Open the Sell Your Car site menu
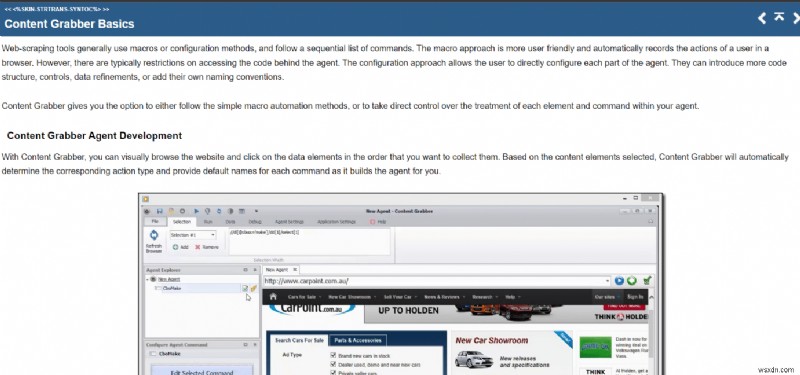This screenshot has height=375, width=800. click(400, 296)
